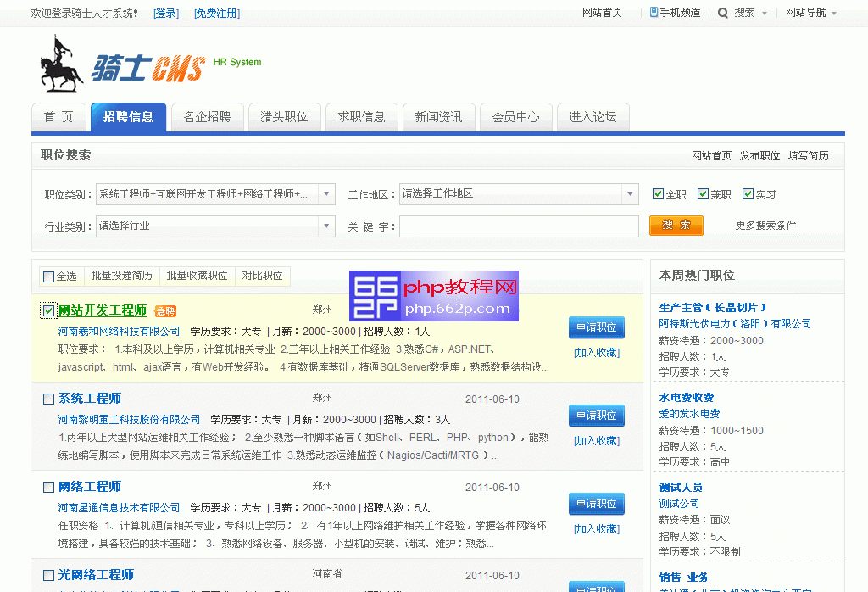This screenshot has height=592, width=868.
Task: Open hot job 生产主管(长晶切片)
Action: [713, 307]
